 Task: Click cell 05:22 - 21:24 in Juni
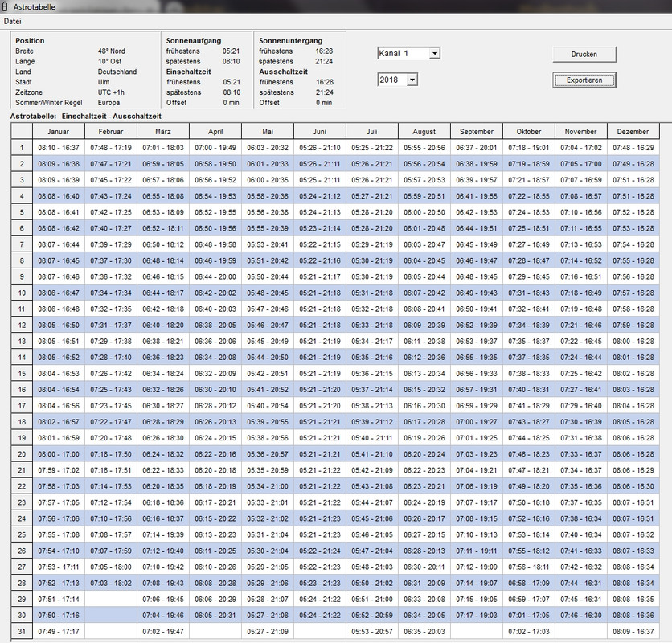[x=320, y=551]
